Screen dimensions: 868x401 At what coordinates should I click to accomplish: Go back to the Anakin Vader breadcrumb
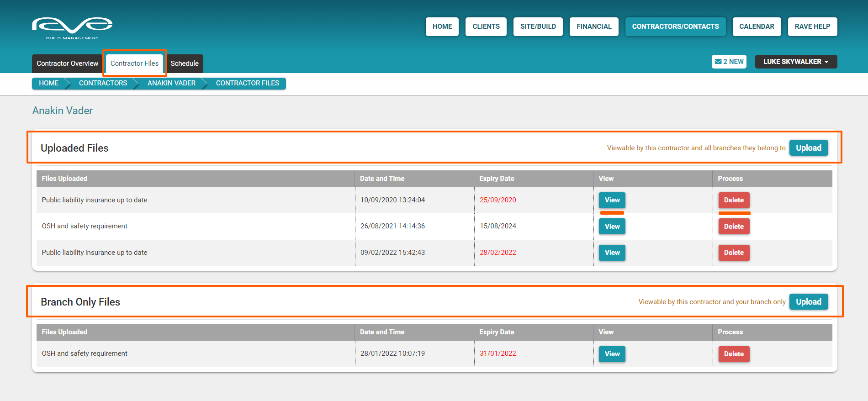pos(171,83)
